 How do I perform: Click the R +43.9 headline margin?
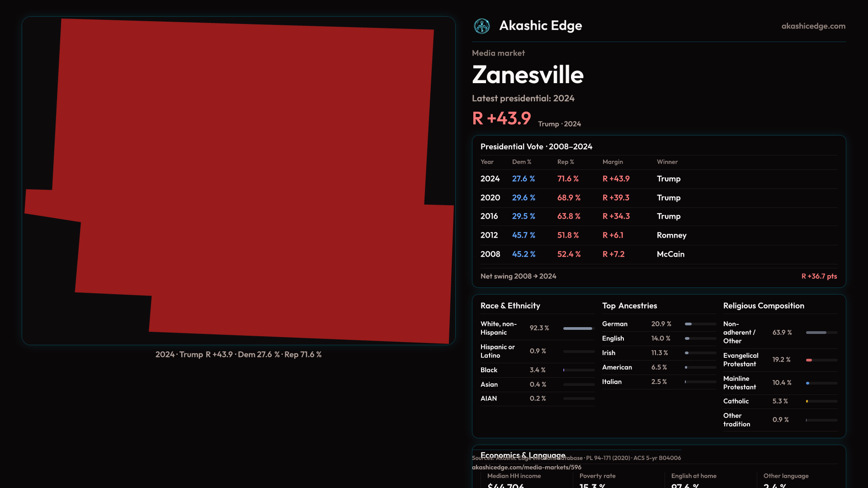501,118
